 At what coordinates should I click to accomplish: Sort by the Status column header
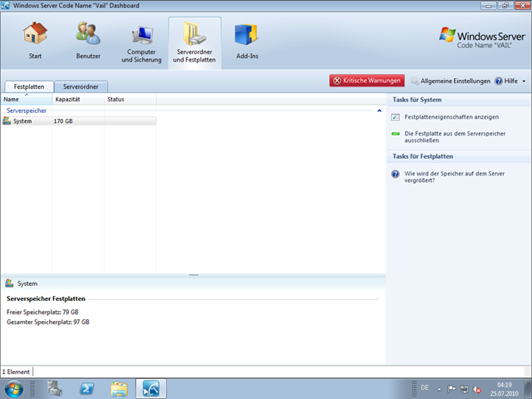point(130,100)
